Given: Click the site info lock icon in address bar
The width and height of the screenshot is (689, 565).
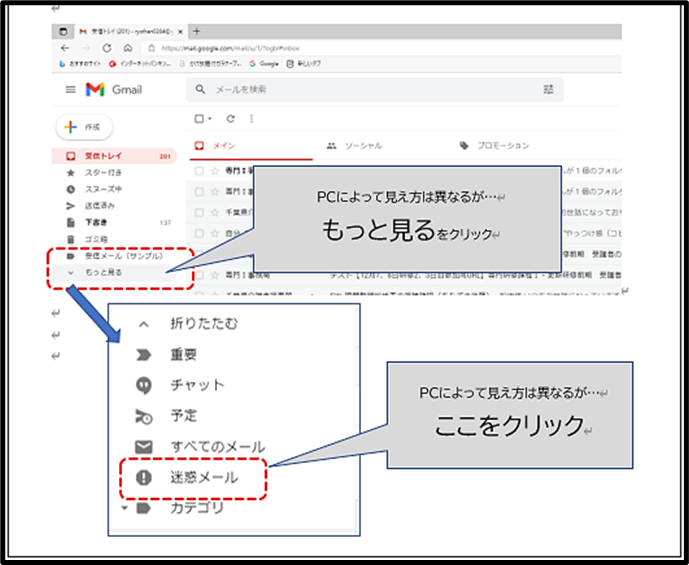Looking at the screenshot, I should (x=152, y=48).
